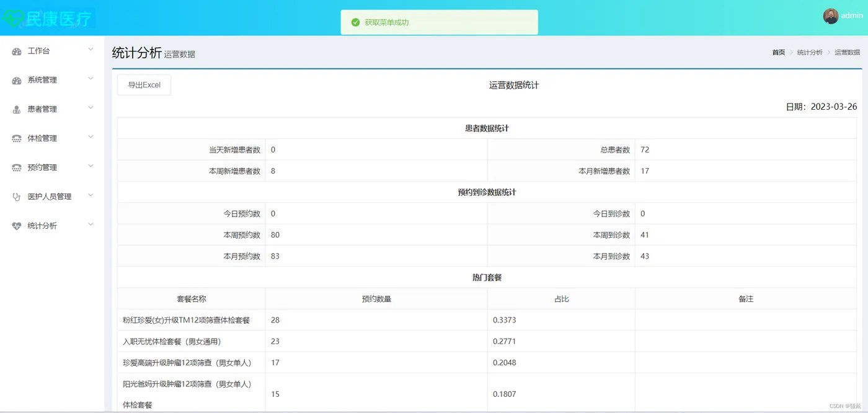Expand the 工作台 menu chevron

(x=91, y=50)
